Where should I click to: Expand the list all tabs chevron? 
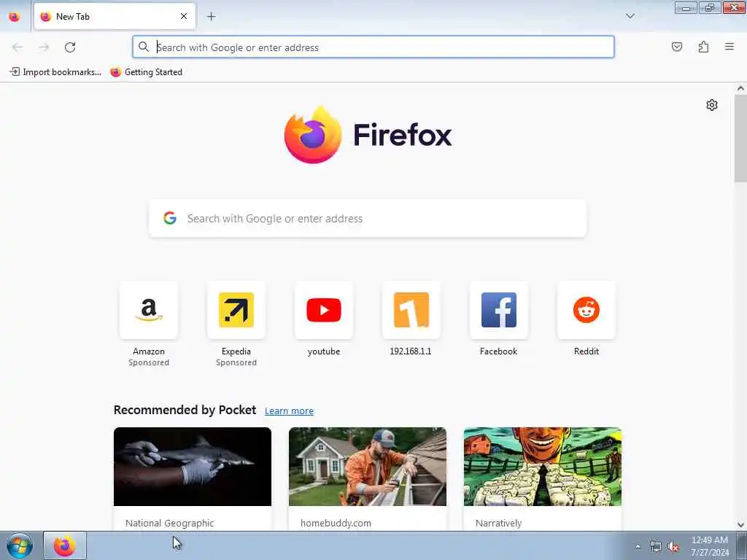[x=630, y=16]
